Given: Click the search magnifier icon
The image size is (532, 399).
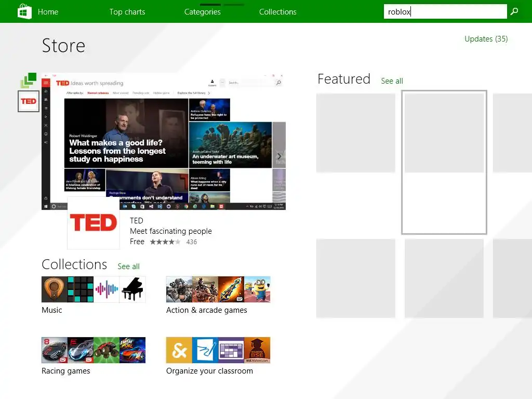Looking at the screenshot, I should [514, 11].
